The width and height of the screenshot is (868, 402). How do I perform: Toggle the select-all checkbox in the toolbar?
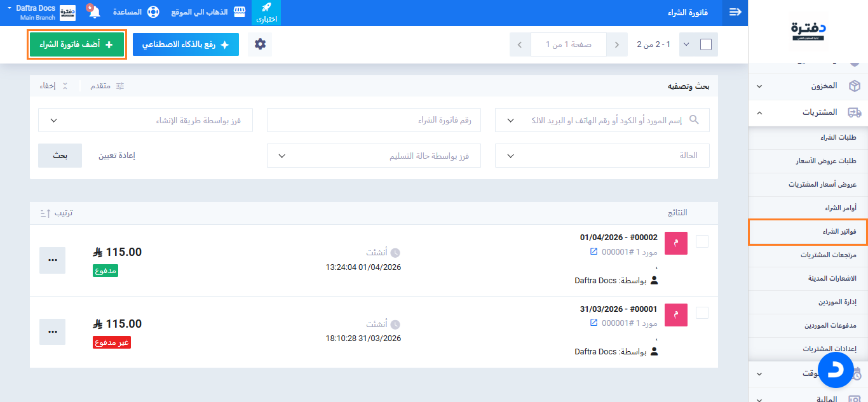pyautogui.click(x=705, y=44)
